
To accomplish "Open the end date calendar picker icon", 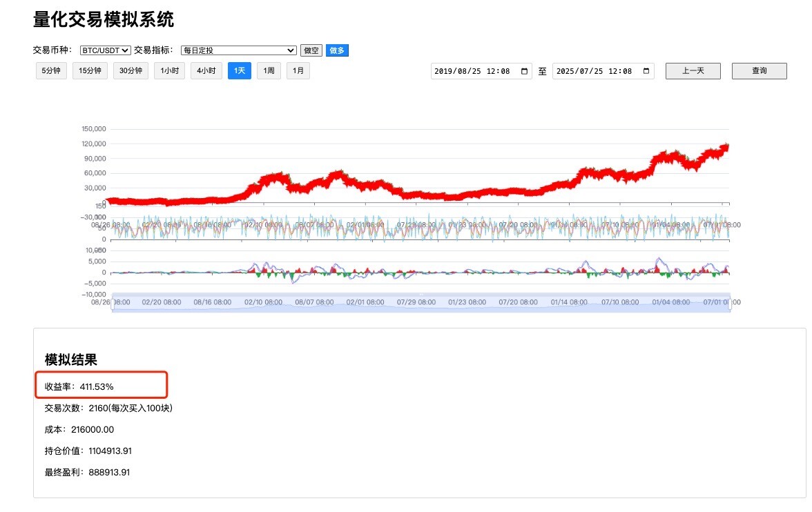I will [x=646, y=71].
